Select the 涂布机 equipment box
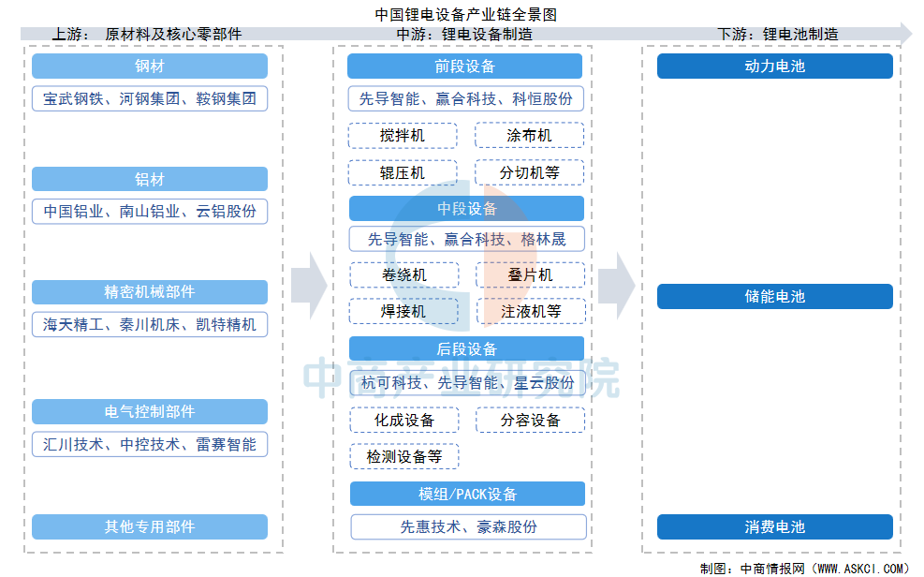Image resolution: width=924 pixels, height=577 pixels. [x=530, y=136]
